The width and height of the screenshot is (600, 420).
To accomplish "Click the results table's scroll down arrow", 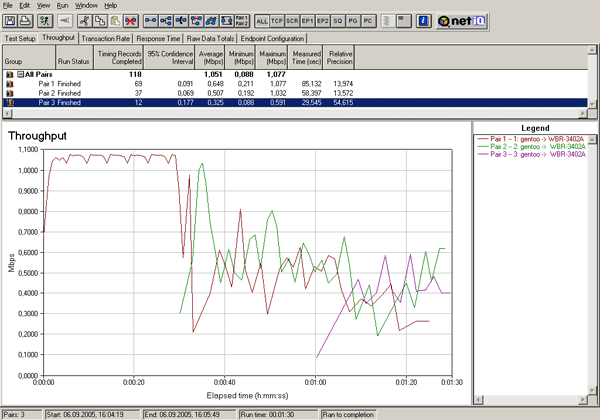I will pyautogui.click(x=592, y=104).
